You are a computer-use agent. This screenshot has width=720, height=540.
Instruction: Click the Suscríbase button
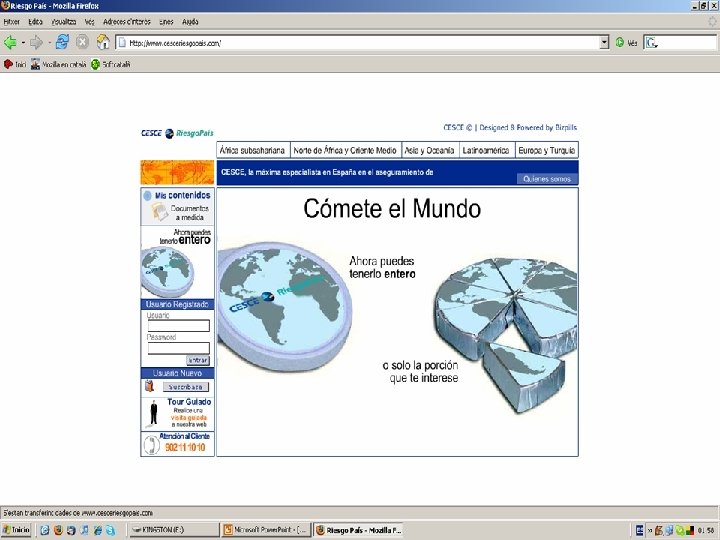tap(186, 387)
